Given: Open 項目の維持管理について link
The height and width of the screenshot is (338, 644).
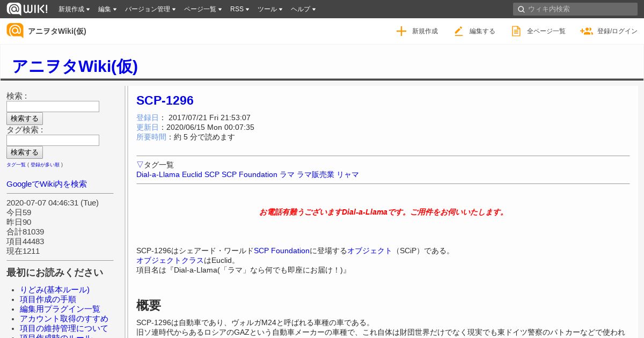Looking at the screenshot, I should 64,328.
